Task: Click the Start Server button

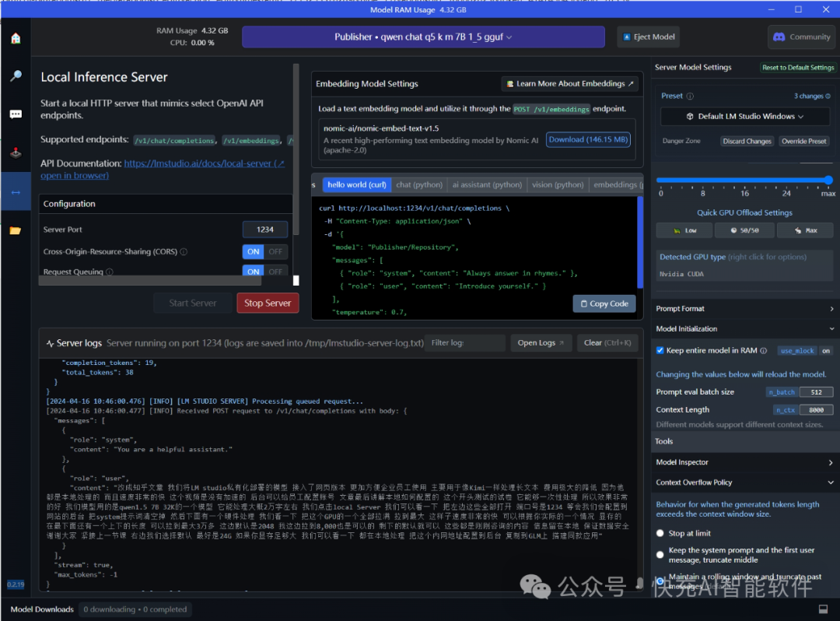Action: [x=193, y=303]
